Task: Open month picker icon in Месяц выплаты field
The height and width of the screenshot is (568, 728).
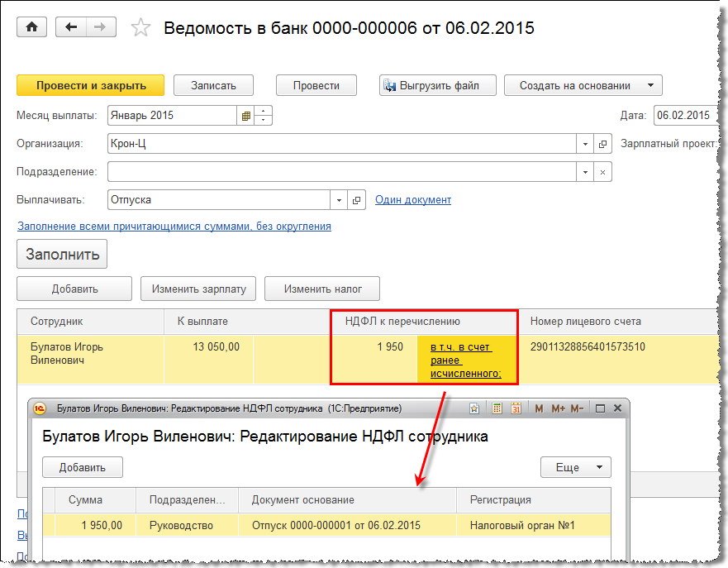Action: point(245,116)
